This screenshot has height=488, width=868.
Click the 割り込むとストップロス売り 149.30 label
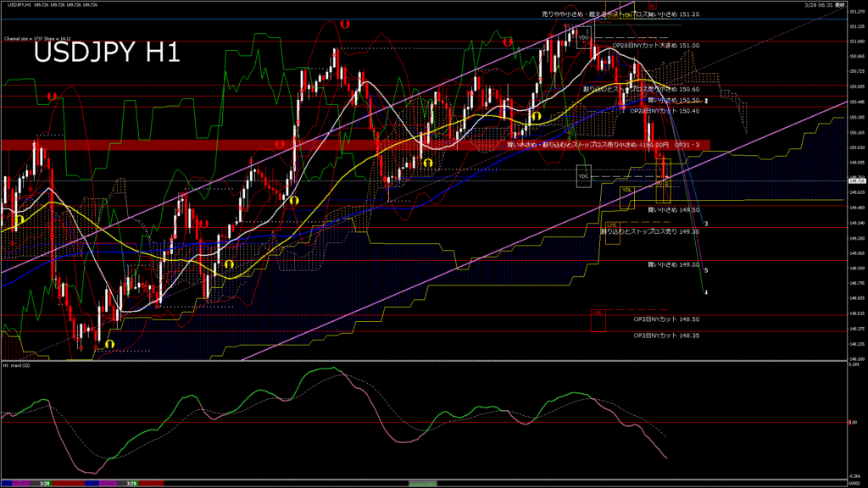pos(649,230)
